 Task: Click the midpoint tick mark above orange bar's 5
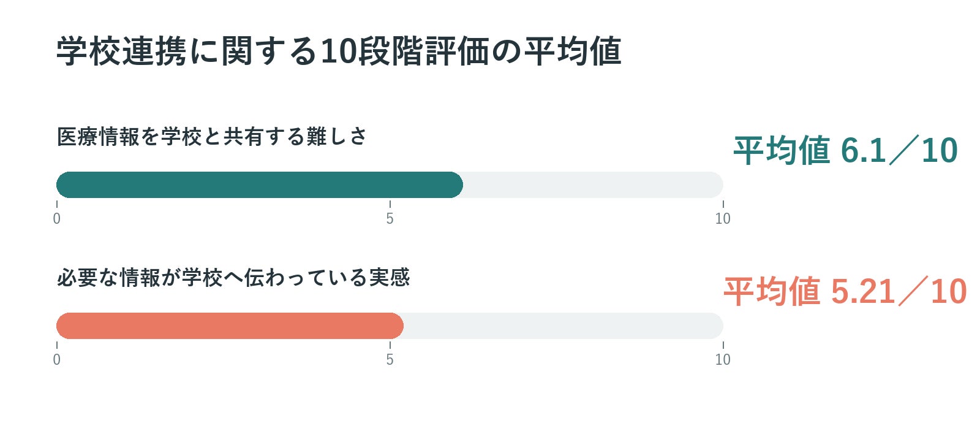(x=390, y=345)
